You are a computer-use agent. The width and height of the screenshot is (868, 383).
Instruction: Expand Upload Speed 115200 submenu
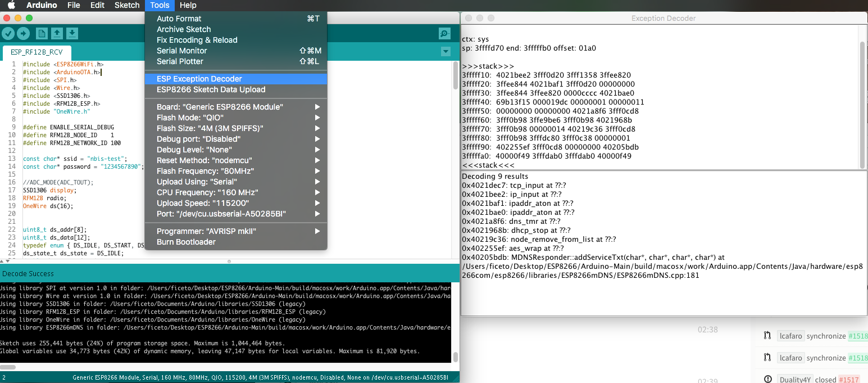click(x=236, y=203)
